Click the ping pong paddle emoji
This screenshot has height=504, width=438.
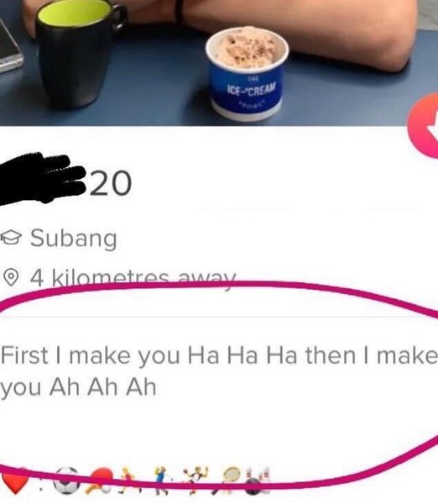pyautogui.click(x=100, y=481)
